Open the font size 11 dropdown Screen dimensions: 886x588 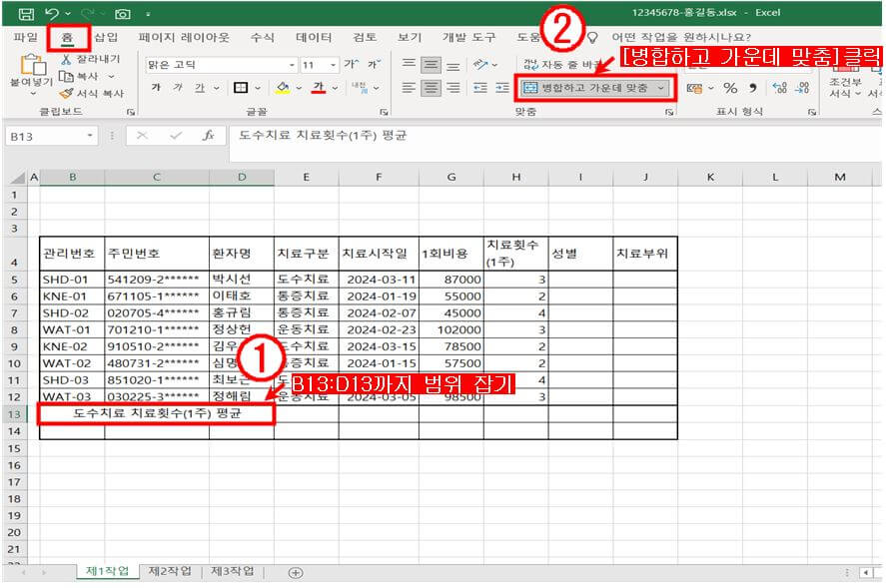coord(333,65)
